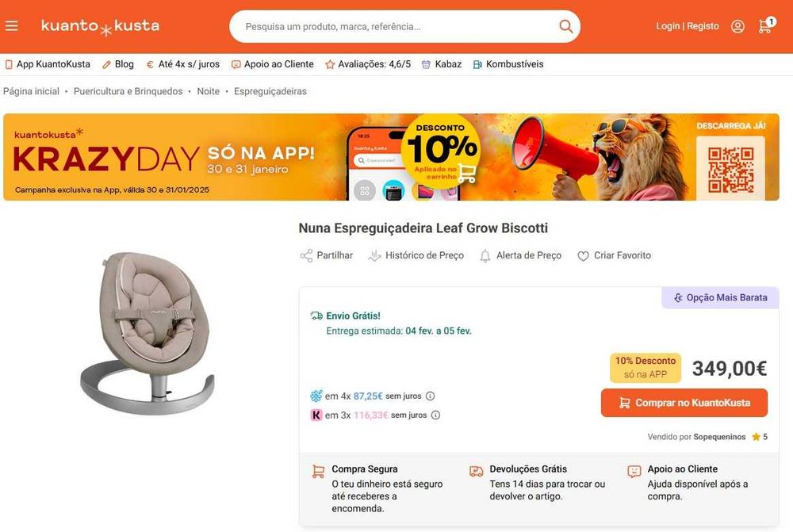
Task: Open the shopping cart icon
Action: (765, 26)
